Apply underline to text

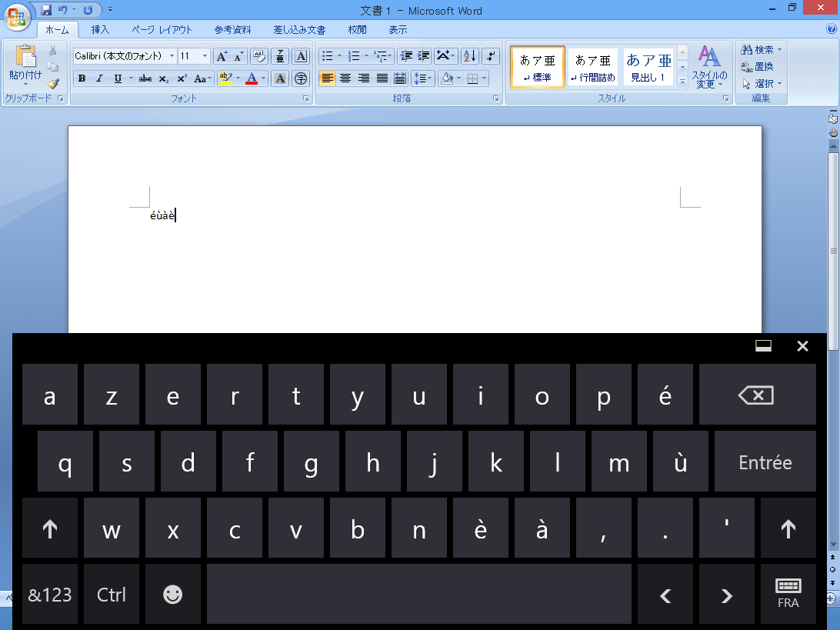point(117,77)
